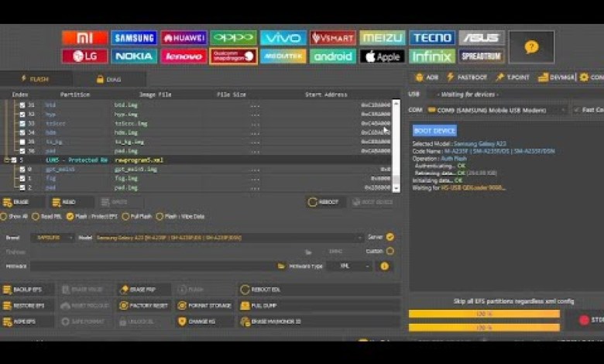
Task: Open the Vsmart brand section
Action: click(333, 38)
